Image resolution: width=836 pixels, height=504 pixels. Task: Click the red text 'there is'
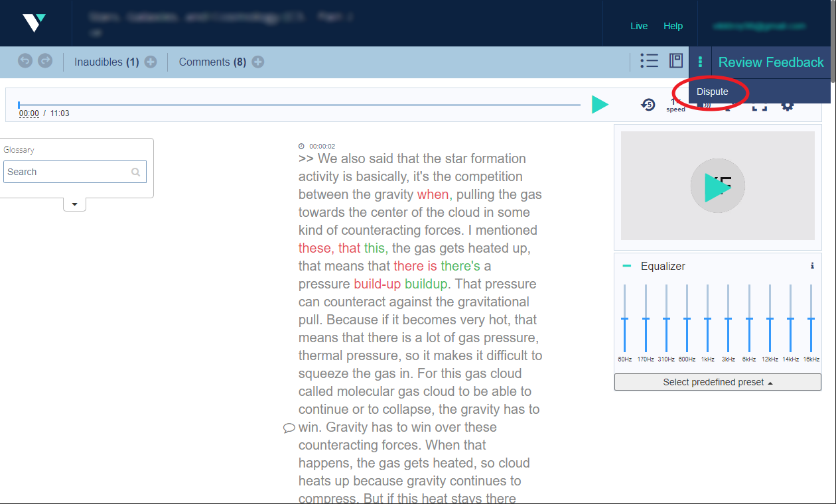[x=415, y=266]
